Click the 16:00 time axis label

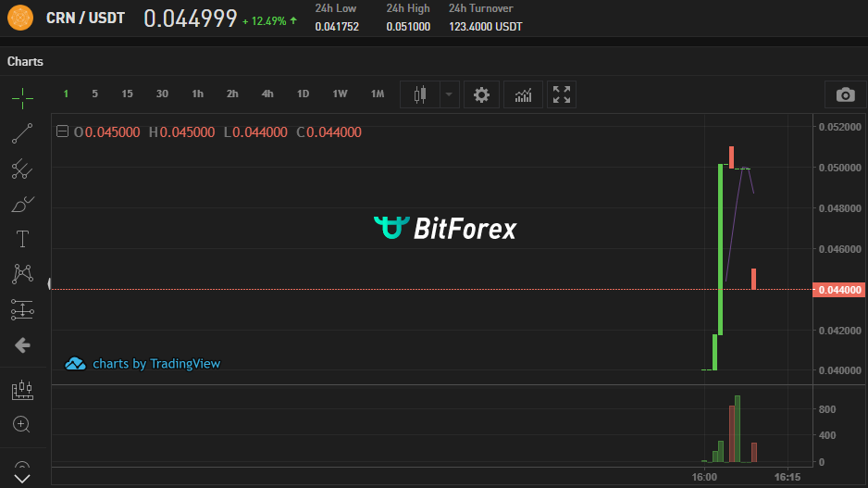point(704,477)
